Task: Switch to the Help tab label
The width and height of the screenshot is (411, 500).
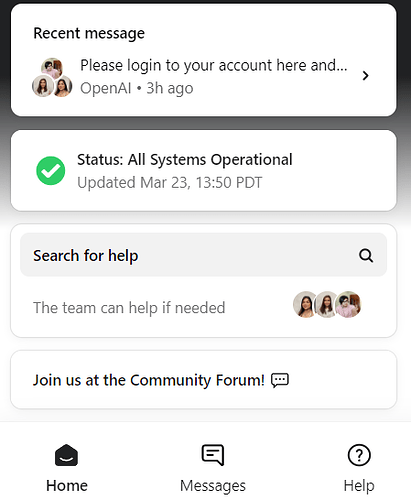Action: coord(359,486)
